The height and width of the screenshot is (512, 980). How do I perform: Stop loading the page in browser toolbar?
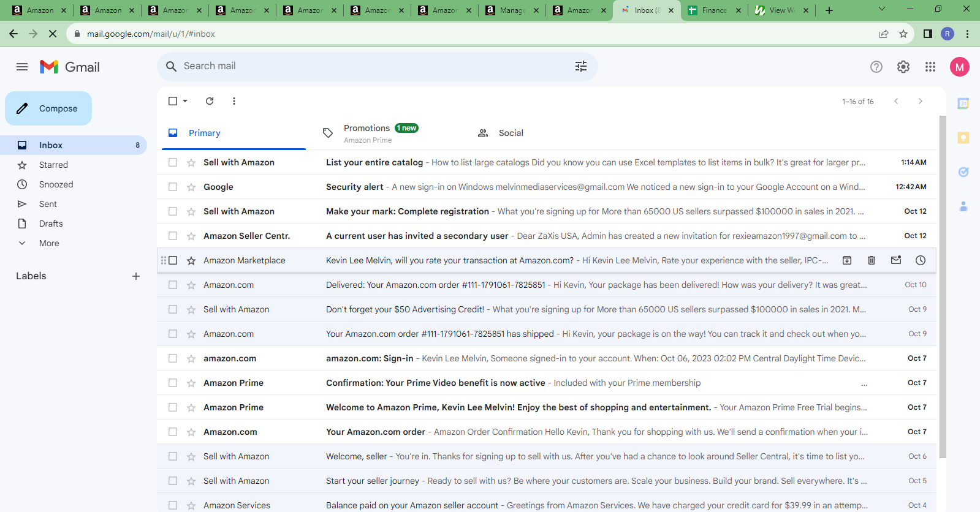click(x=53, y=34)
